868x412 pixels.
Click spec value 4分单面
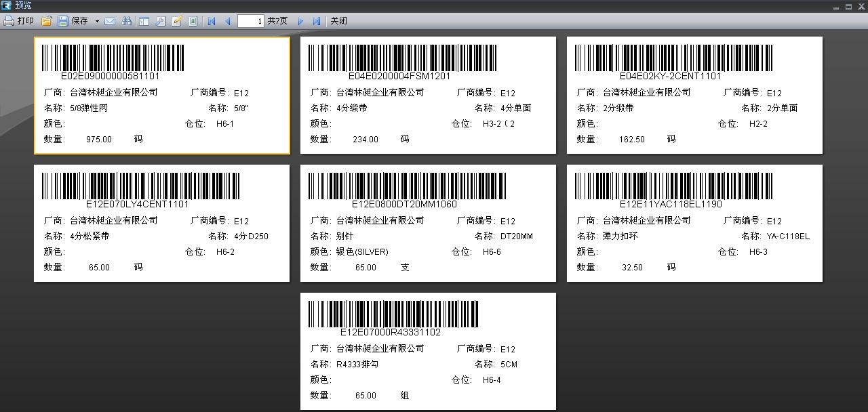coord(516,108)
